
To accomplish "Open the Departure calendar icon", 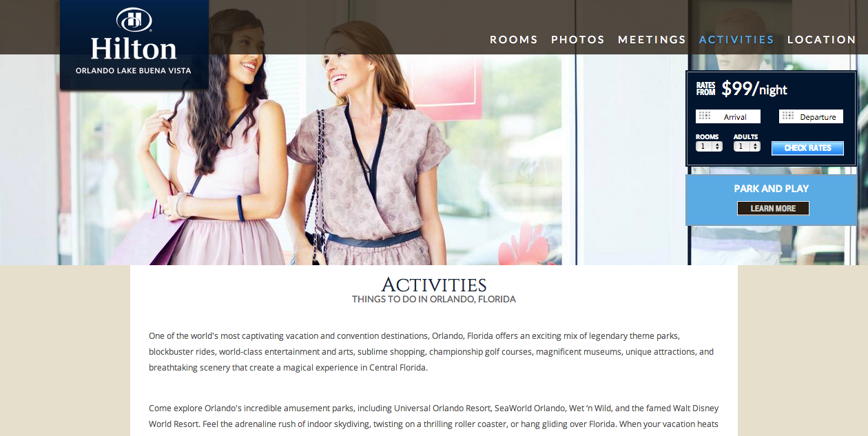I will click(788, 116).
